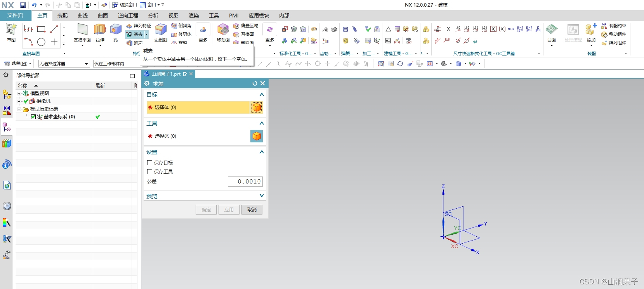Expand the 标准化工具 group dropdown
644x289 pixels.
point(315,54)
